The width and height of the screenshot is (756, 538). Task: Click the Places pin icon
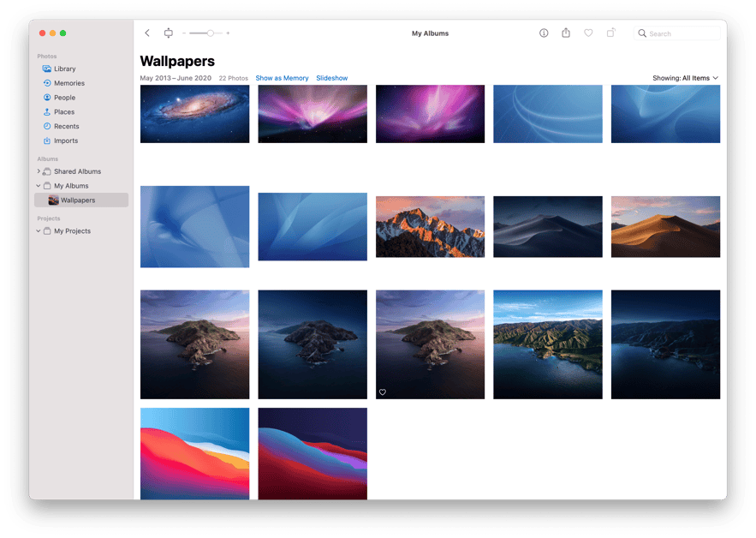point(47,112)
